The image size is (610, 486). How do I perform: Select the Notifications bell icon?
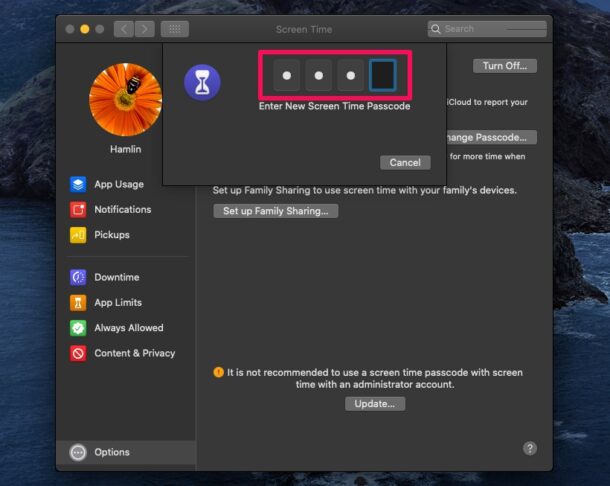coord(78,209)
